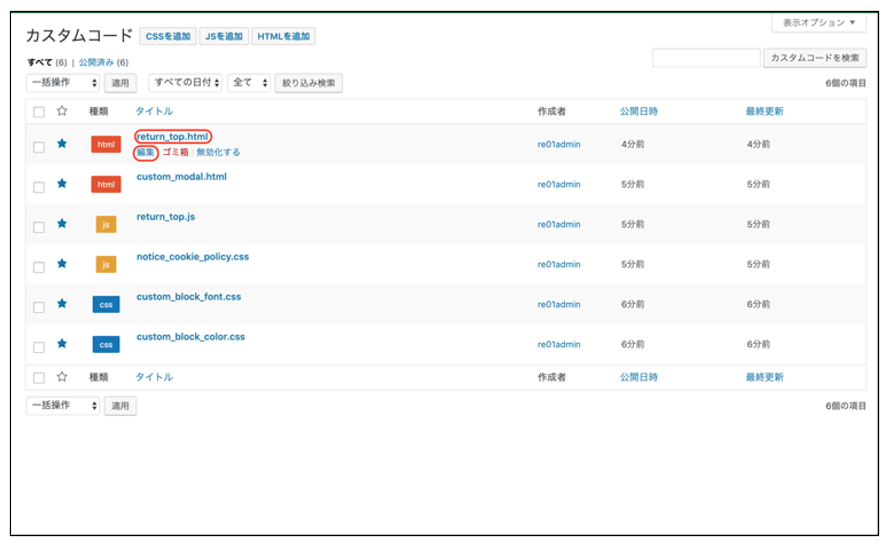This screenshot has width=887, height=548.
Task: Show only 公開済み published items
Action: coord(96,62)
